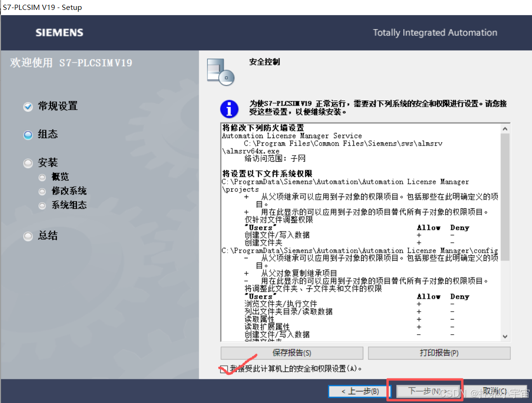Select the 概览 sub-step label
This screenshot has width=532, height=403.
pyautogui.click(x=60, y=177)
